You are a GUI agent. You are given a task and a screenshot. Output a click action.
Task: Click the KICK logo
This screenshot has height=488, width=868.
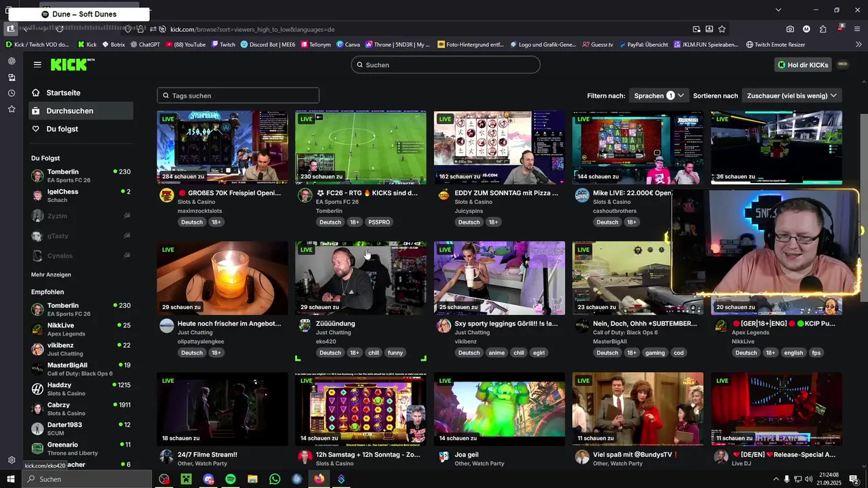pyautogui.click(x=68, y=64)
